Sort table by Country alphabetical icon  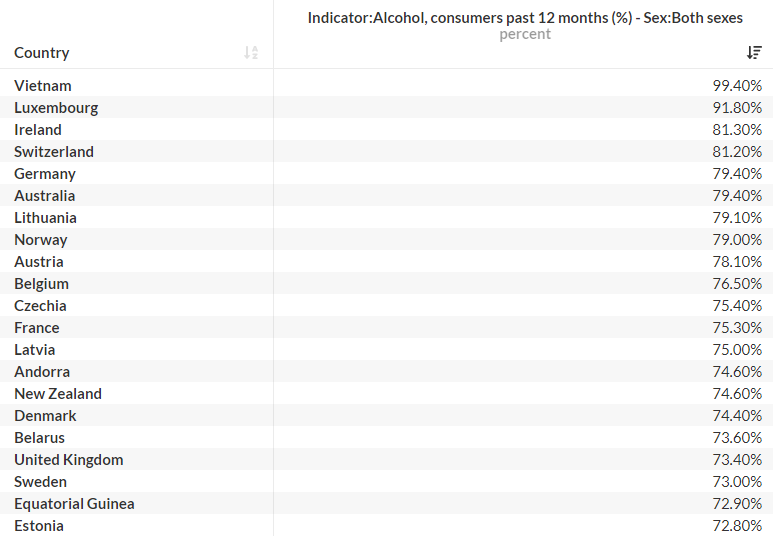251,52
